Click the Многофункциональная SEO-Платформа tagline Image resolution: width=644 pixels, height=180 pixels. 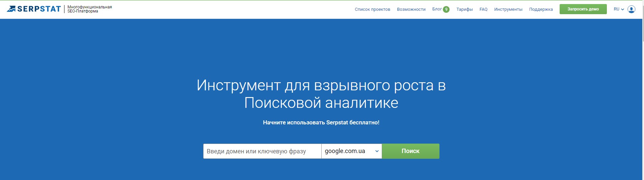[89, 9]
